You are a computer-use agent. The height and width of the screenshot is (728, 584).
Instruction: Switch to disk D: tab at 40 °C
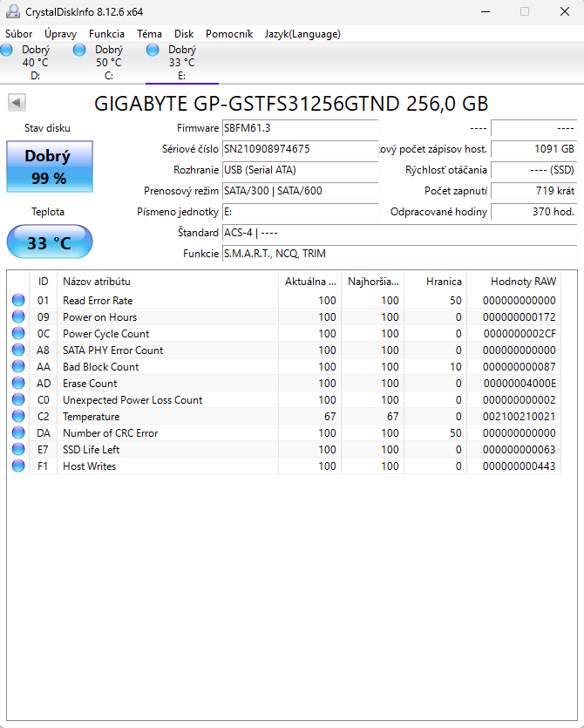coord(37,63)
